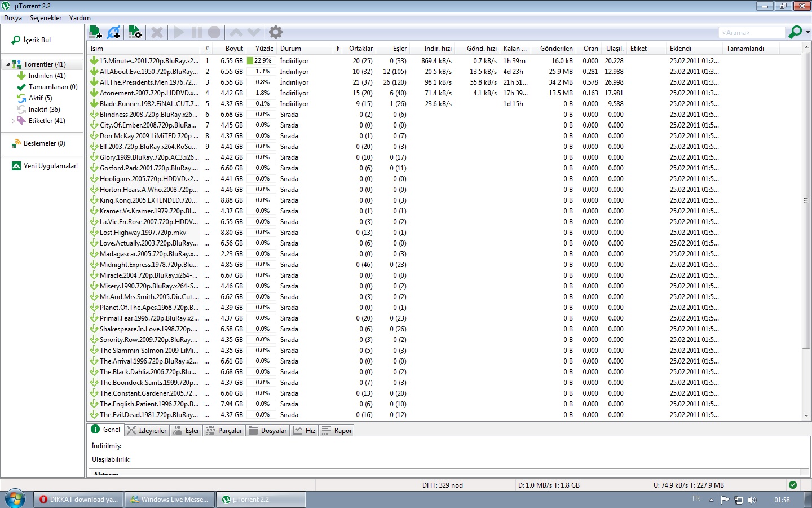The width and height of the screenshot is (812, 508).
Task: Sort by Tamamlandı column header
Action: pyautogui.click(x=751, y=49)
